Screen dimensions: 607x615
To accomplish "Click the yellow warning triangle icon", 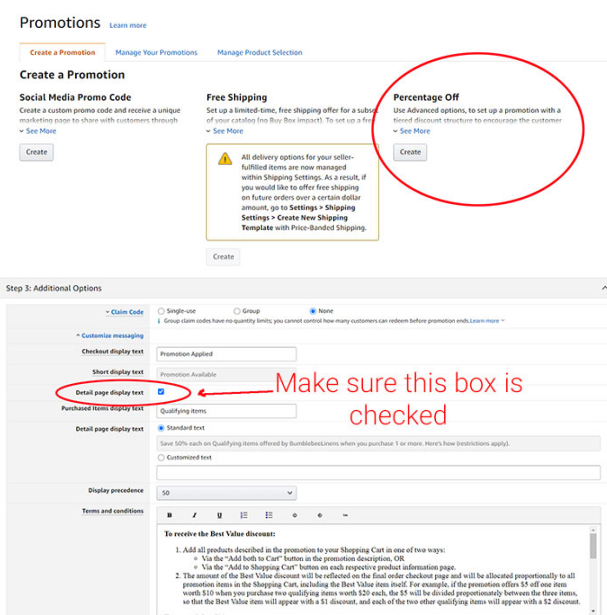I will click(x=225, y=159).
